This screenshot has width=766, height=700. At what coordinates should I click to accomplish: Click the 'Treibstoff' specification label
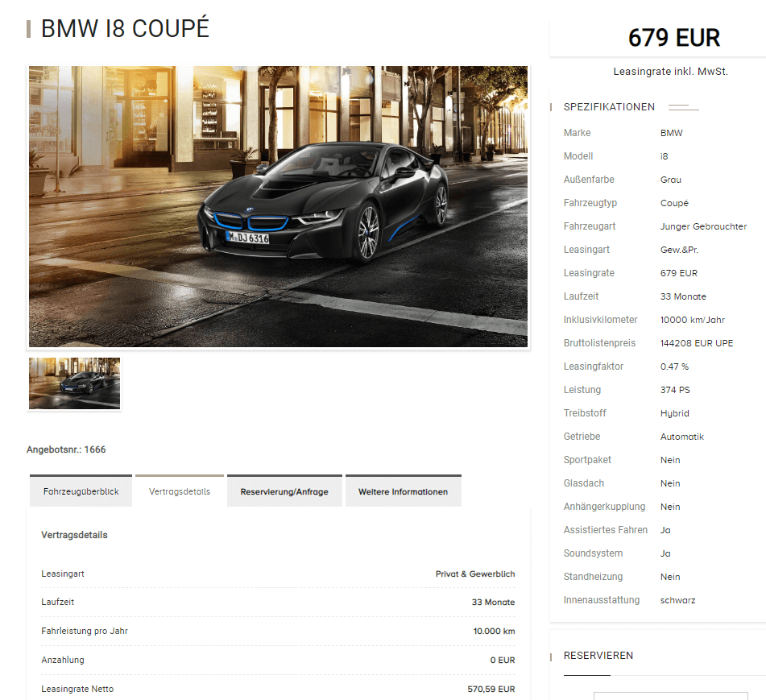click(x=585, y=413)
